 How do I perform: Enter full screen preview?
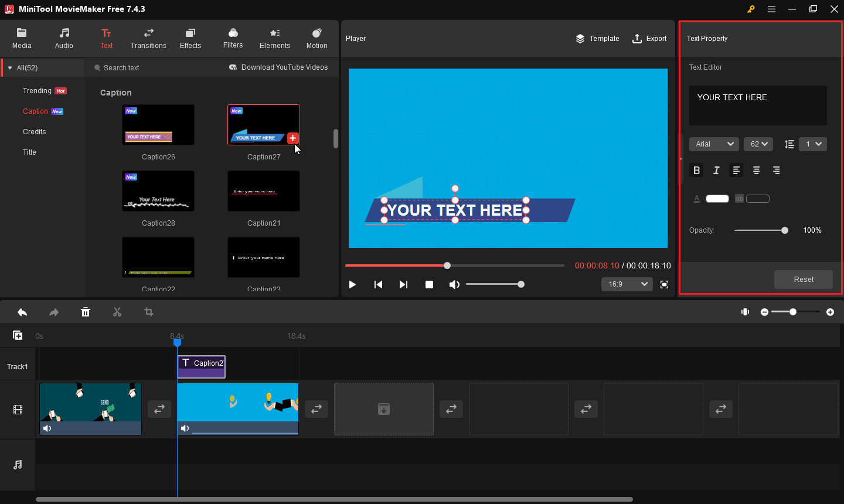664,284
